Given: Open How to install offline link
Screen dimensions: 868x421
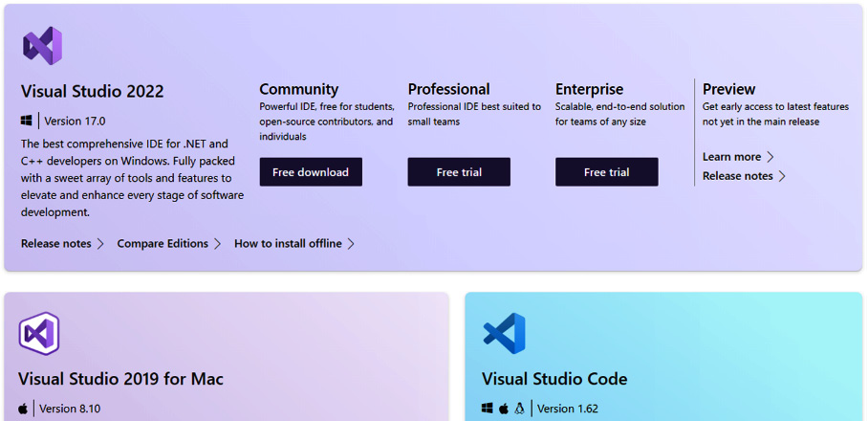Looking at the screenshot, I should pyautogui.click(x=288, y=244).
